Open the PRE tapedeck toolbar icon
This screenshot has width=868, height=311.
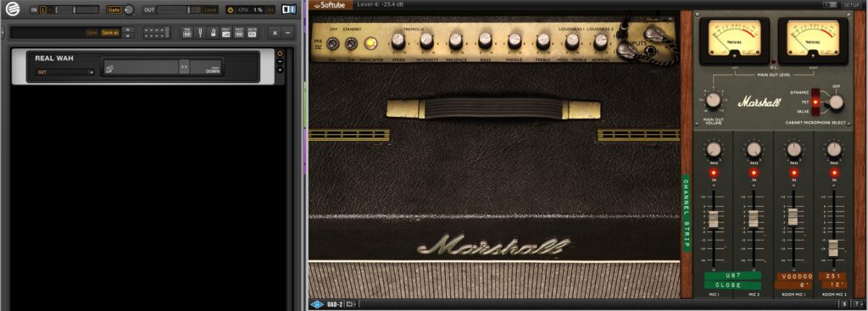coord(187,33)
